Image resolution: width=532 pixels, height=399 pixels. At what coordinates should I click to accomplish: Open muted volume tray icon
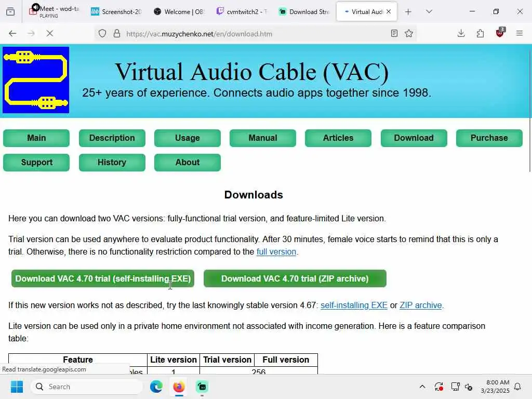tap(469, 387)
